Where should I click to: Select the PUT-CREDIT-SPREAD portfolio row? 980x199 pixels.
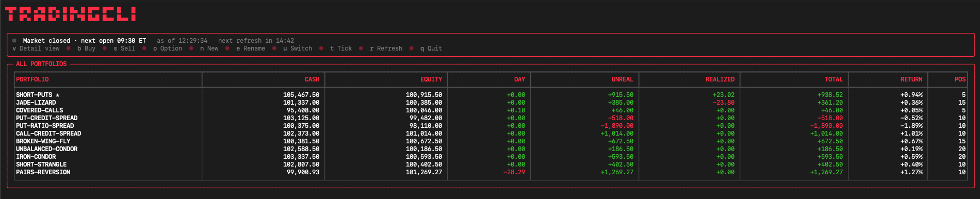pyautogui.click(x=491, y=118)
